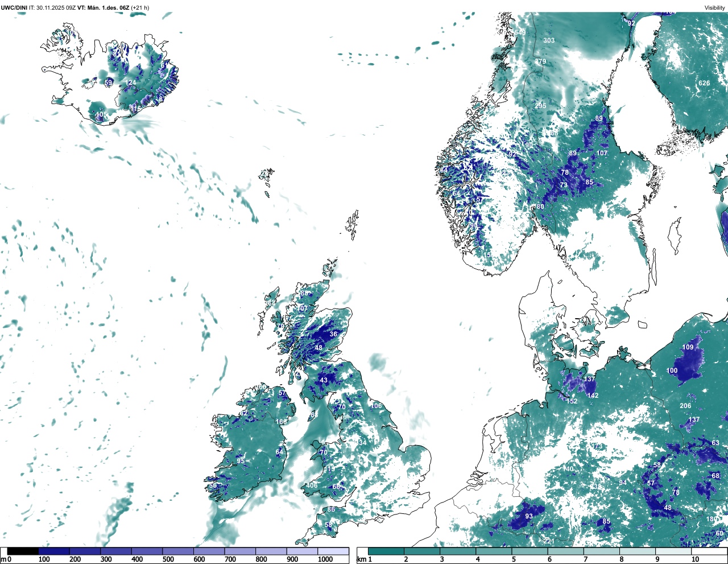
Task: Click the '43' value in southern Scotland
Action: coord(324,380)
